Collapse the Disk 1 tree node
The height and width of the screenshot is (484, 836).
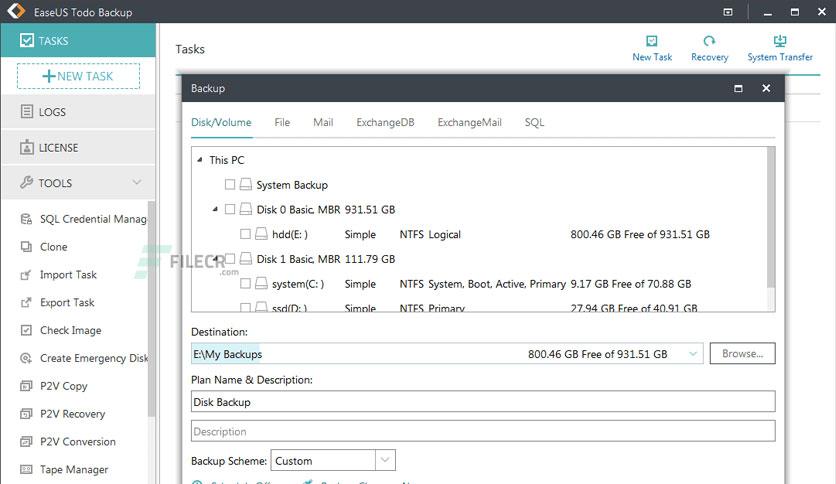[x=216, y=259]
